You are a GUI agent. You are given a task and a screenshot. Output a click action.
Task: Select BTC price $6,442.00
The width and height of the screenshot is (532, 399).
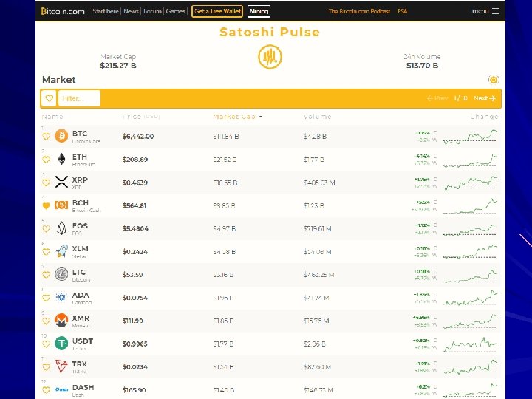pyautogui.click(x=138, y=137)
